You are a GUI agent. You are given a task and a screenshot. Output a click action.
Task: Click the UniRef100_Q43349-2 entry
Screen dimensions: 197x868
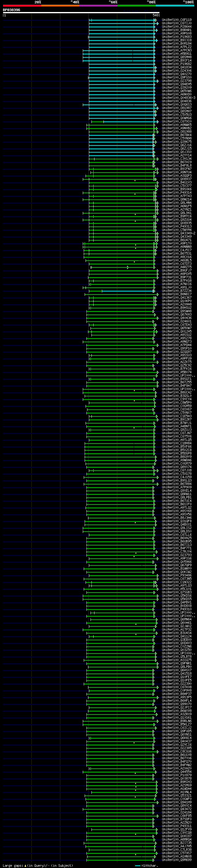179,233
